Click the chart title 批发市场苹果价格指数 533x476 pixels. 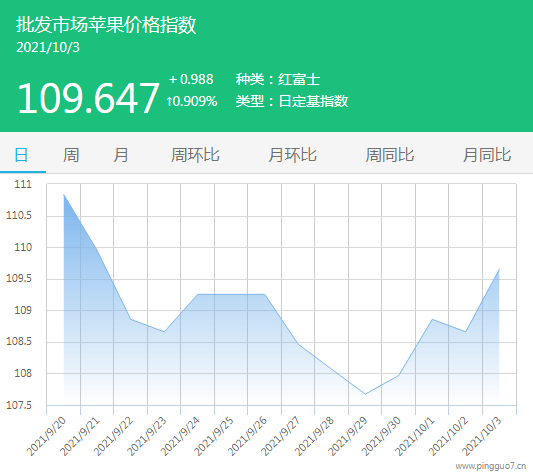[x=106, y=24]
